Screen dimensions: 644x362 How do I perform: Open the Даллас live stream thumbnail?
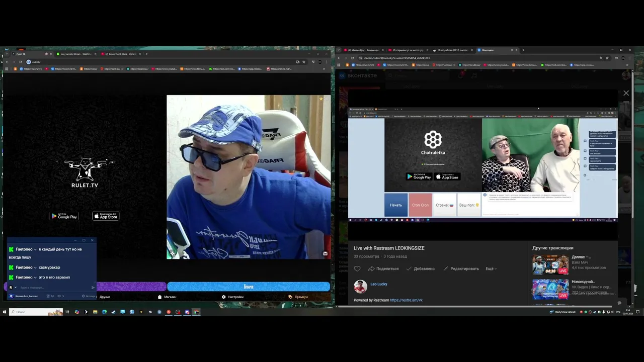[550, 264]
